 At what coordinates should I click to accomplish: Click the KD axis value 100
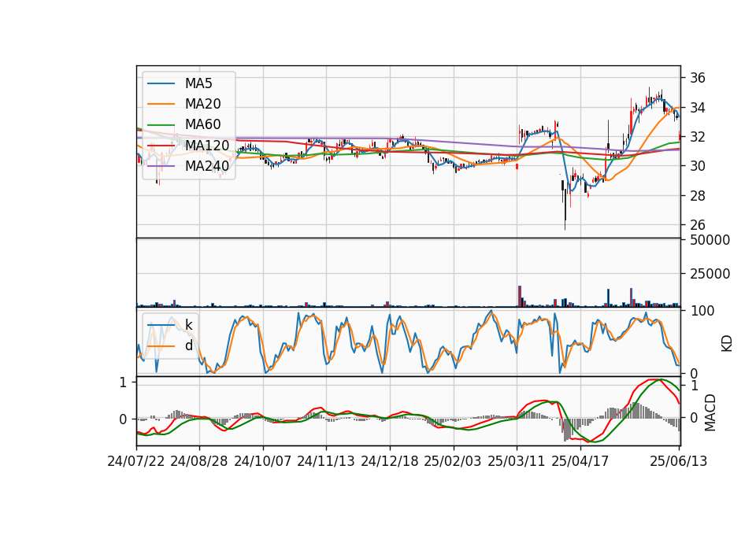tap(702, 311)
